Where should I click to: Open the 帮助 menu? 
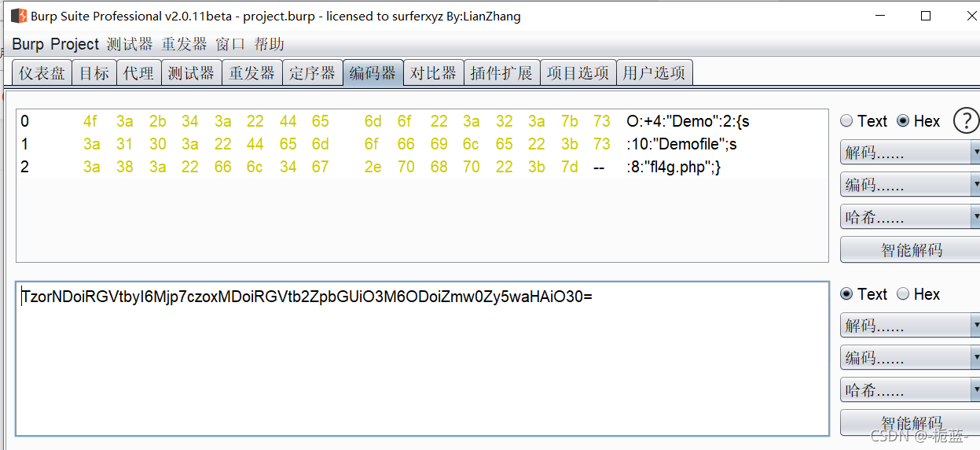270,44
